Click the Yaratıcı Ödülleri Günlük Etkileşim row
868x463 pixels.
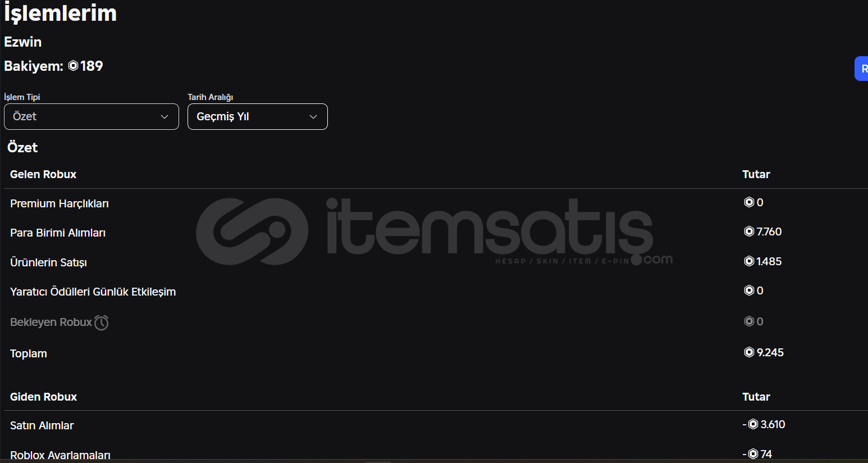coord(436,292)
